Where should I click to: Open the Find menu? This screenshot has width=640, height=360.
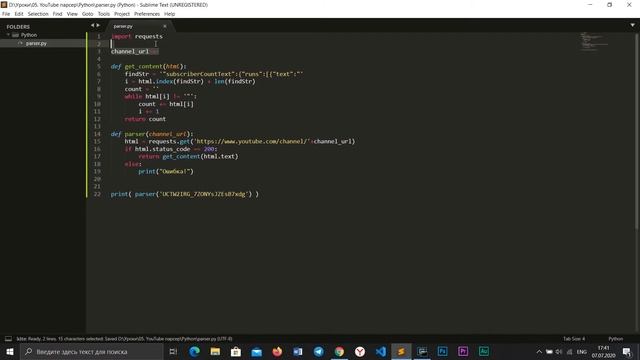[58, 14]
